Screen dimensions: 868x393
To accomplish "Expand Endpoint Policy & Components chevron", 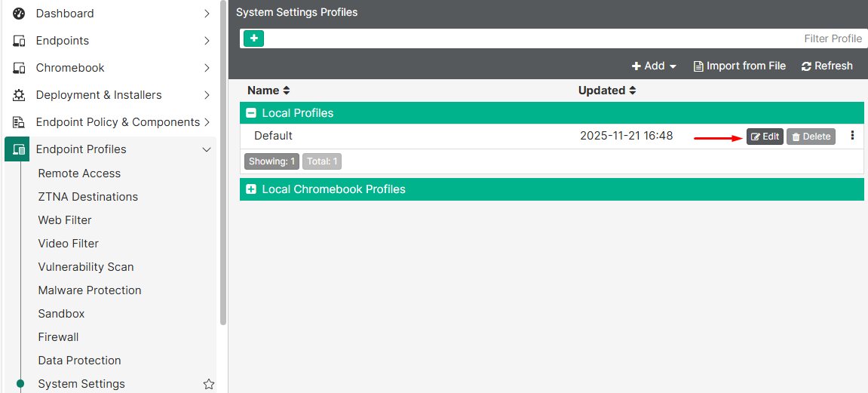I will point(207,121).
